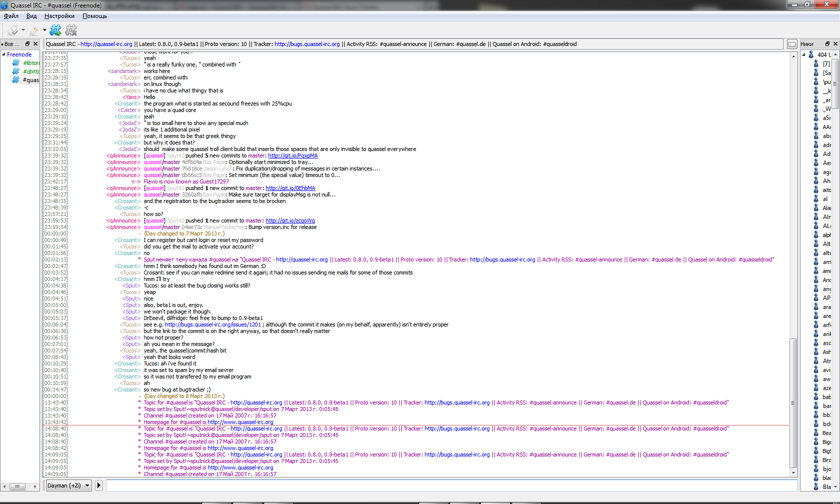Select user icon for nick starting Bea
The width and height of the screenshot is (840, 504).
pyautogui.click(x=816, y=432)
